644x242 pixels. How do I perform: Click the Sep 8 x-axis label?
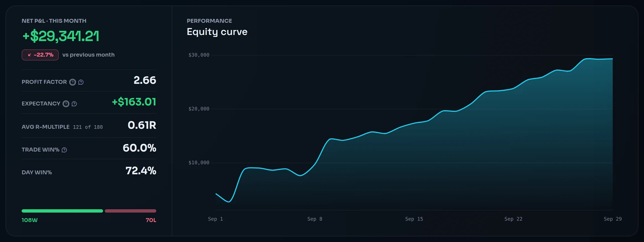pyautogui.click(x=315, y=219)
